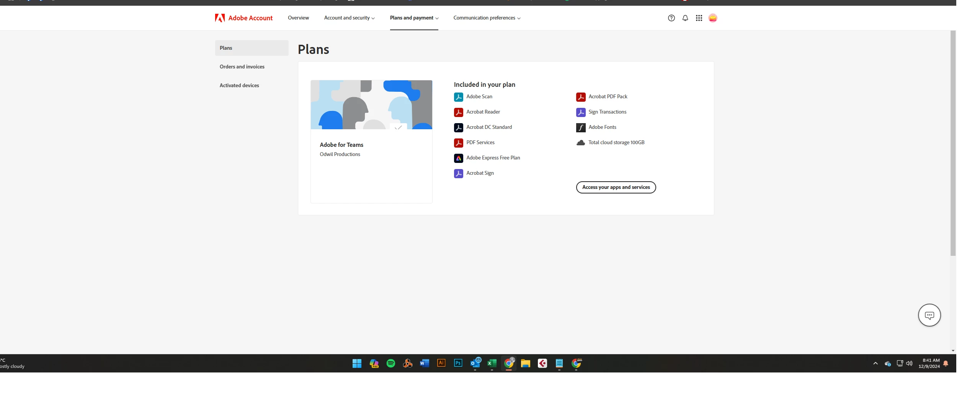Expand the Account and security dropdown
This screenshot has height=413, width=980.
pos(349,18)
